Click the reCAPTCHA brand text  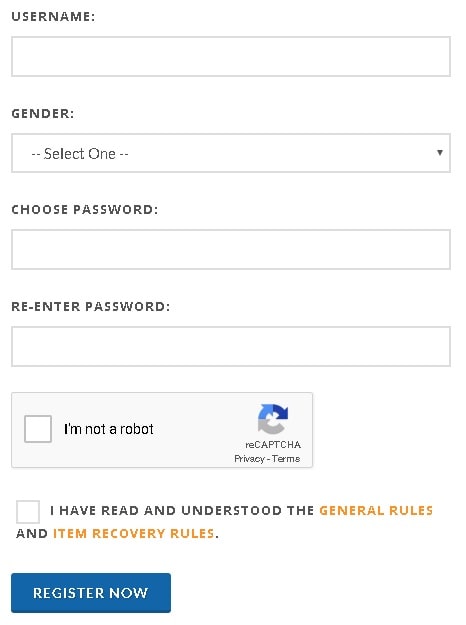coord(273,444)
